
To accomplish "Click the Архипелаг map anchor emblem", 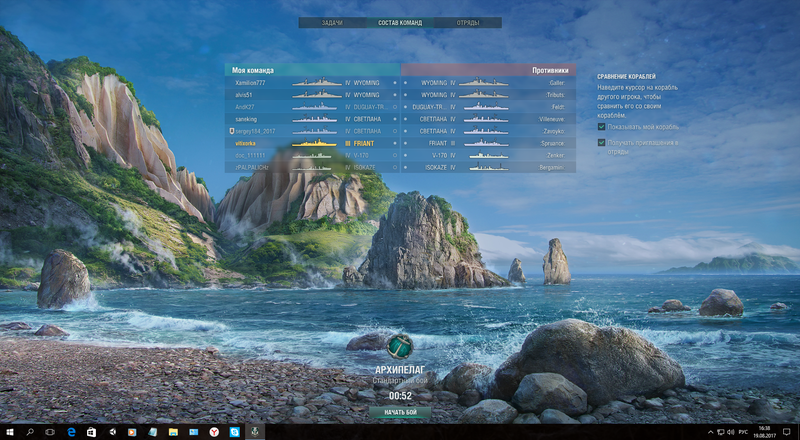I will 400,347.
